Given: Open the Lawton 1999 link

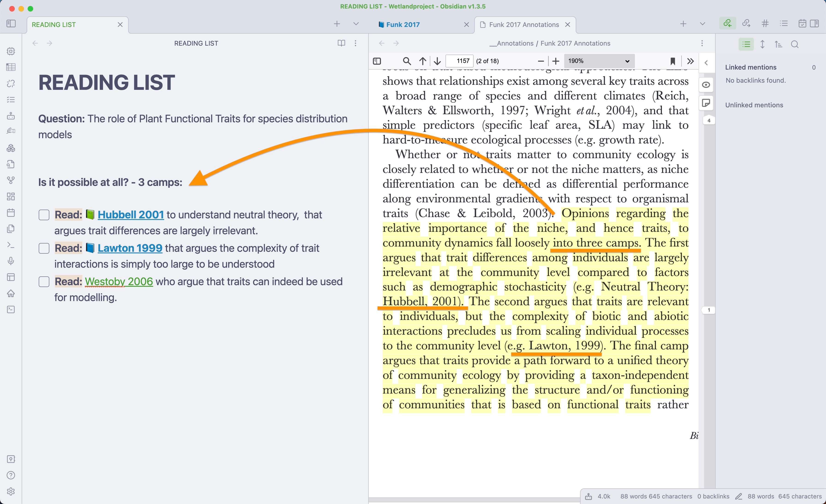Looking at the screenshot, I should click(x=130, y=248).
